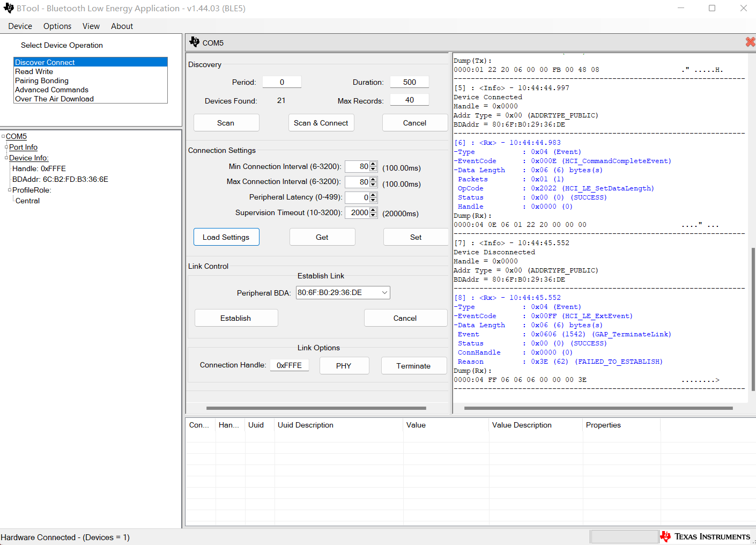This screenshot has height=545, width=756.
Task: Click the Uuid column header
Action: [260, 425]
